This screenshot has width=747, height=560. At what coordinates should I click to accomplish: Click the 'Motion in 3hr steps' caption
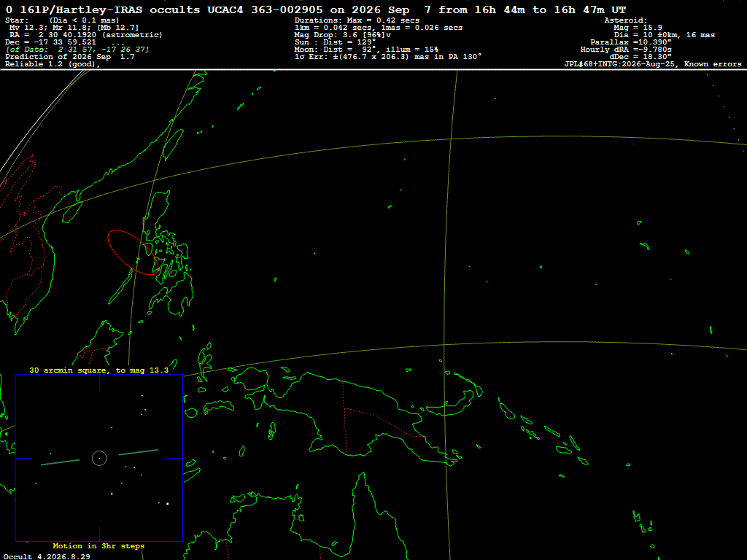(98, 545)
